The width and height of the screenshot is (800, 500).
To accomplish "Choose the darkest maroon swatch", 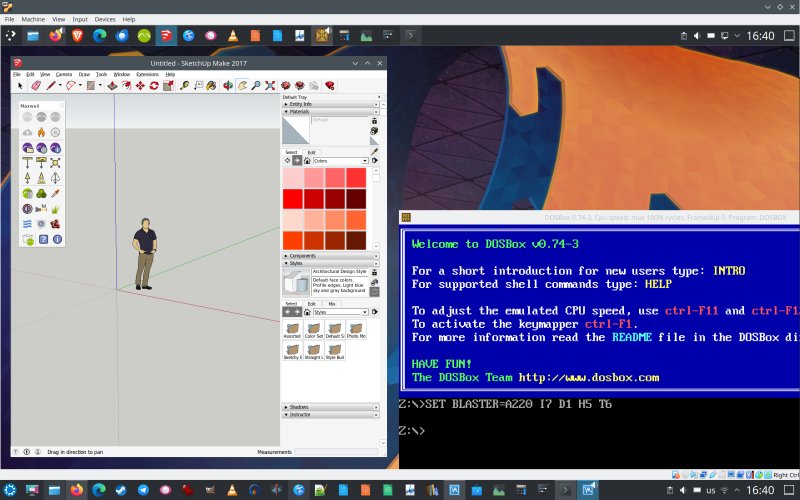I will (x=356, y=199).
